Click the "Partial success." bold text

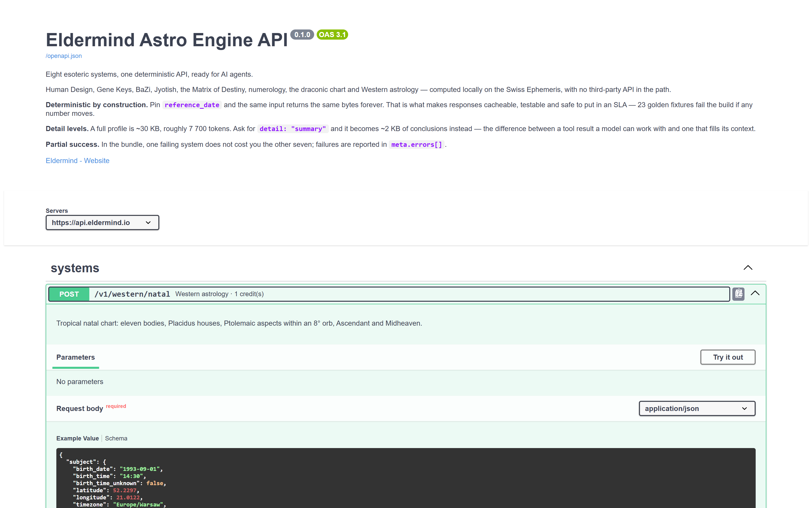(x=73, y=145)
